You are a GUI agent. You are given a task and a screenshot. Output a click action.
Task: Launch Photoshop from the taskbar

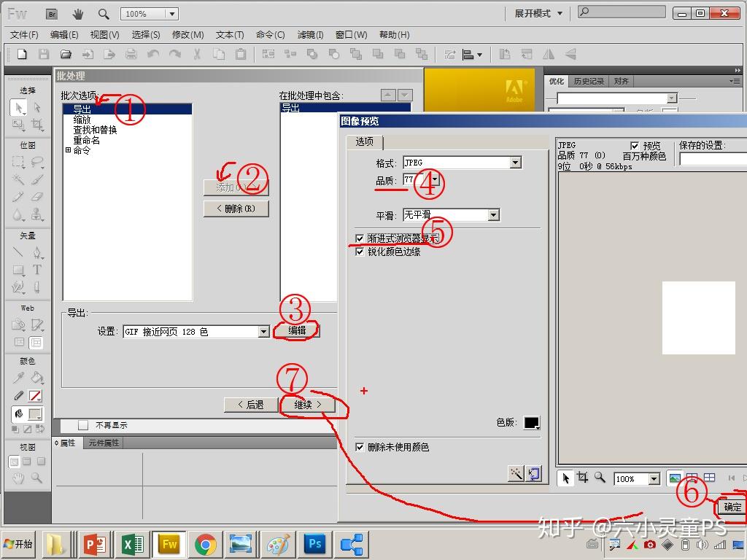tap(314, 544)
